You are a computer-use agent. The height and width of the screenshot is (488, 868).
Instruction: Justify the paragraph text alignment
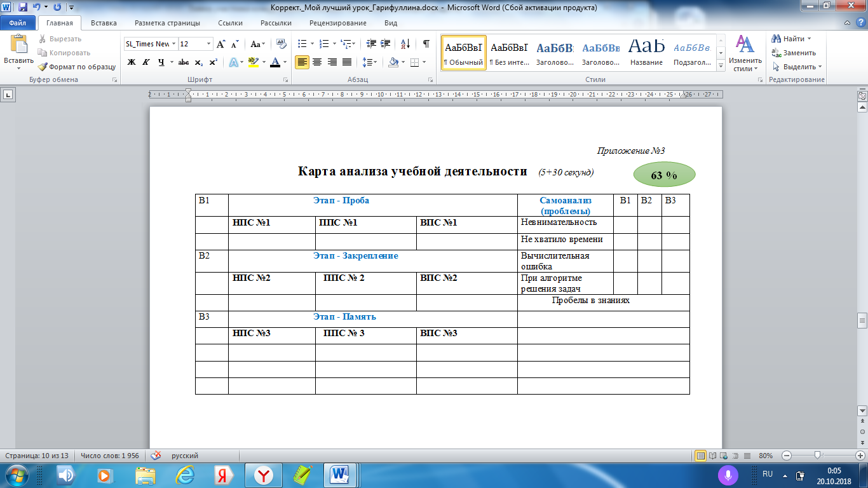[x=347, y=62]
